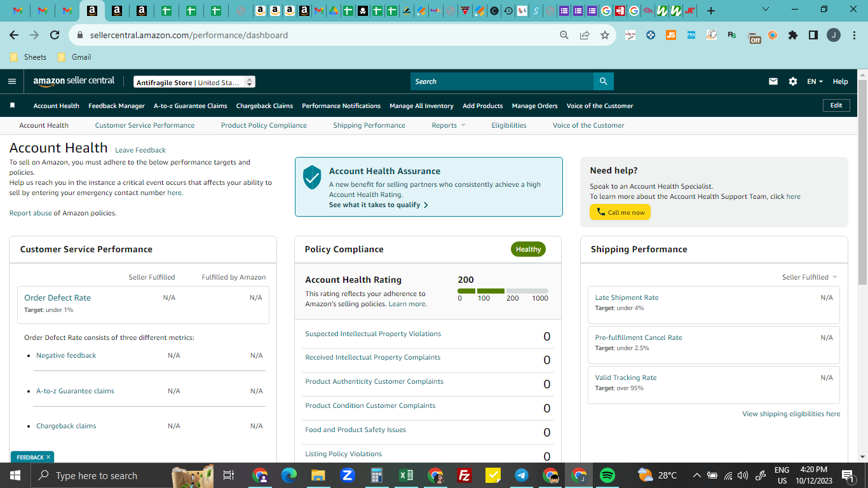Image resolution: width=868 pixels, height=488 pixels.
Task: Open Feedback Manager in the favorites bar
Action: (x=116, y=105)
